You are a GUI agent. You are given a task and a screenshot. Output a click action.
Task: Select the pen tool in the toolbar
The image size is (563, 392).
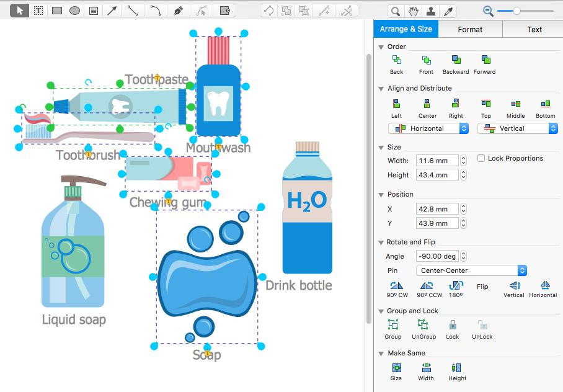tap(178, 11)
